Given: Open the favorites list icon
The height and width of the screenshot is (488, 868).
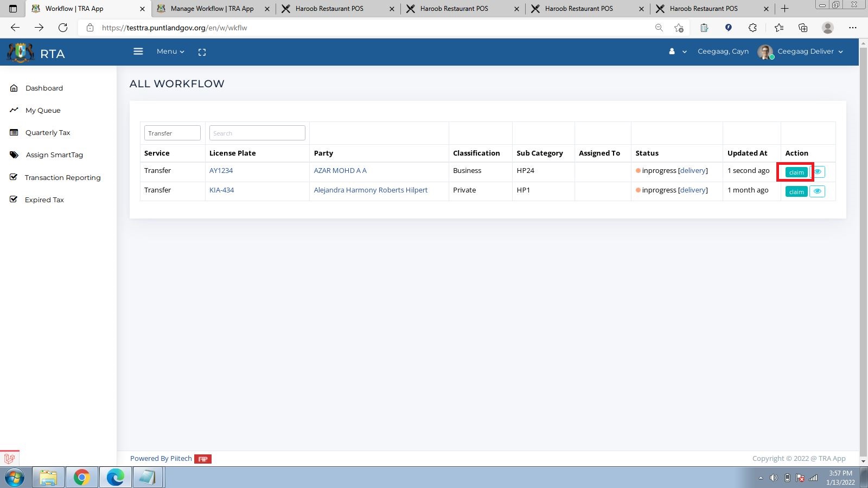Looking at the screenshot, I should pyautogui.click(x=779, y=28).
